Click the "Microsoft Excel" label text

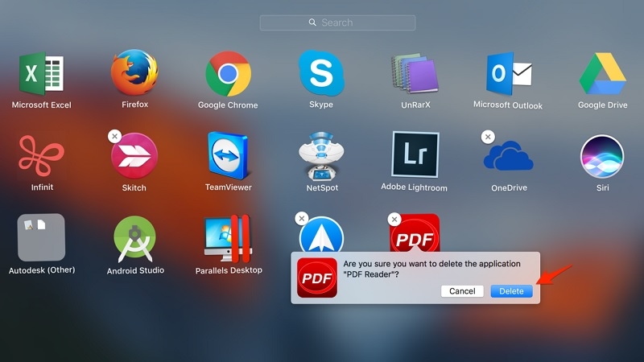click(x=42, y=105)
